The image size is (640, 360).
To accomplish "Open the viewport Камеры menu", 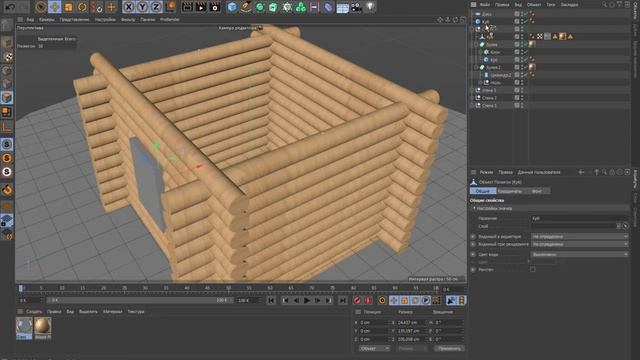I will click(x=47, y=19).
